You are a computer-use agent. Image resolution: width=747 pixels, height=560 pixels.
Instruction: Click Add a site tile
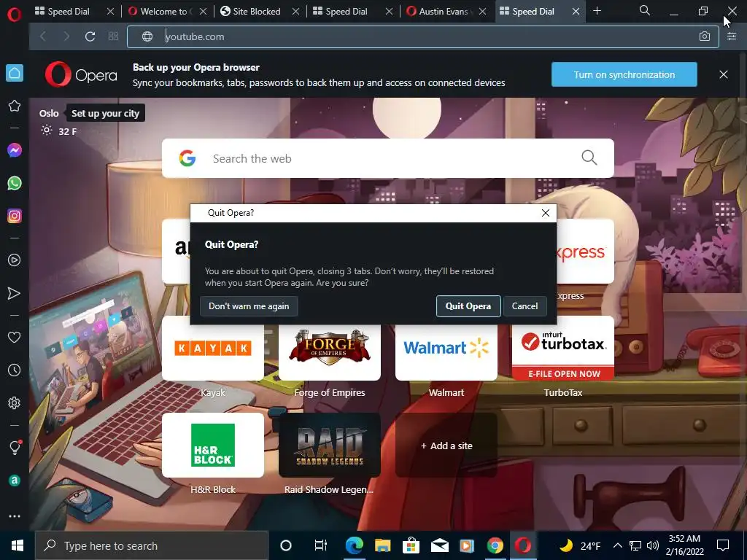pos(446,446)
